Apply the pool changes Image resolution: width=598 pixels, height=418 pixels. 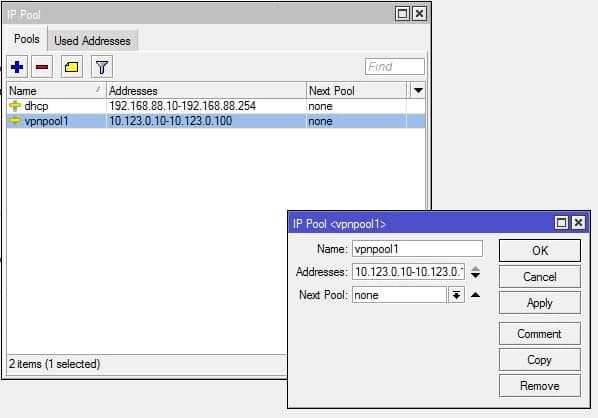540,303
